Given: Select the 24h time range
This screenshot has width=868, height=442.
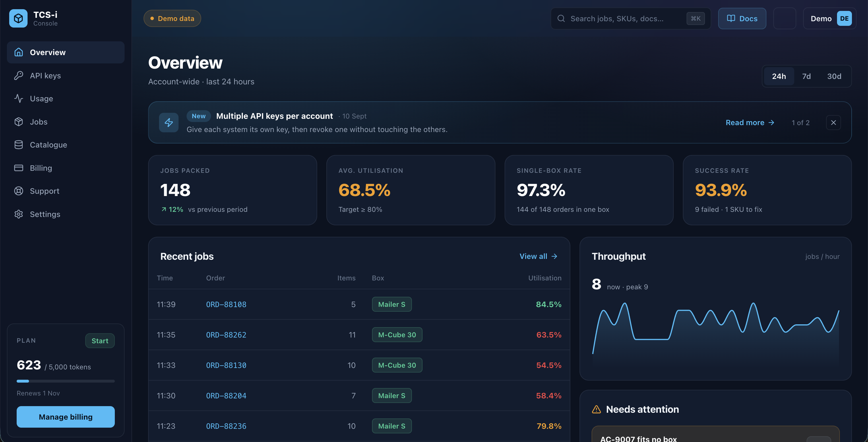Looking at the screenshot, I should 779,76.
